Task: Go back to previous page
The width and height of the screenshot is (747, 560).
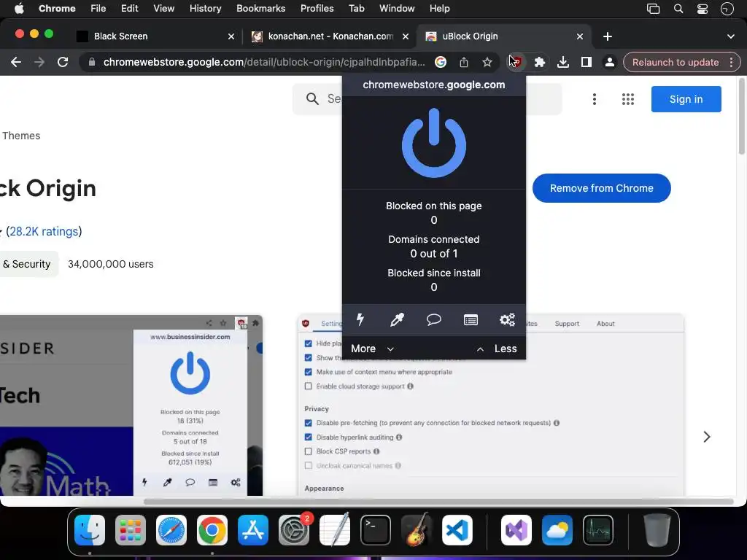Action: [x=16, y=62]
